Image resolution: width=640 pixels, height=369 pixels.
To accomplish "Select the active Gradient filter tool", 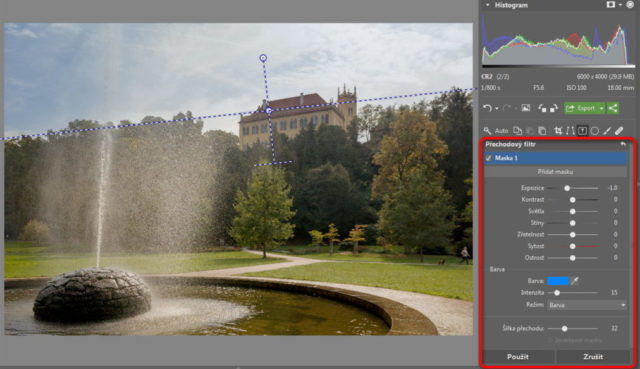I will click(x=582, y=131).
